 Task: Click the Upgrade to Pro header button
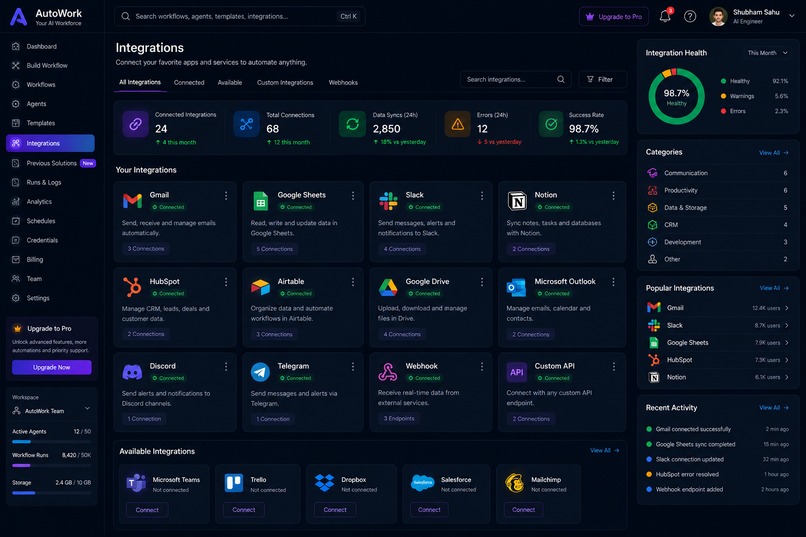pos(614,16)
